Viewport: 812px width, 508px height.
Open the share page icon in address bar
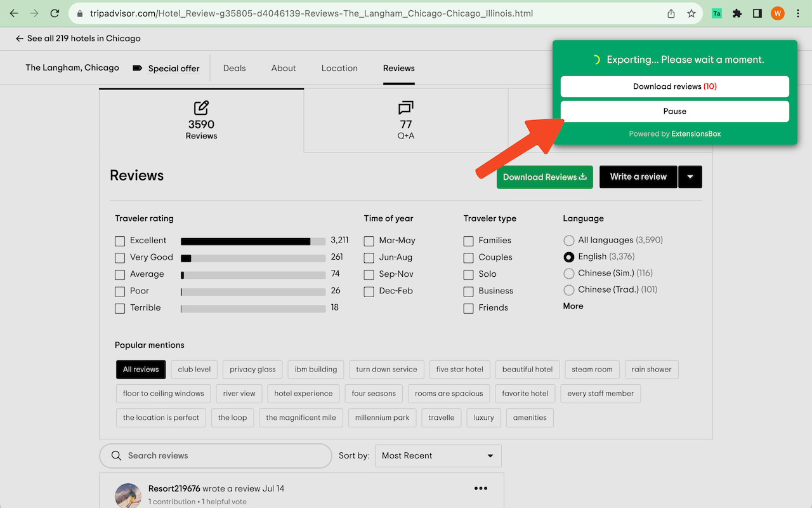point(671,13)
